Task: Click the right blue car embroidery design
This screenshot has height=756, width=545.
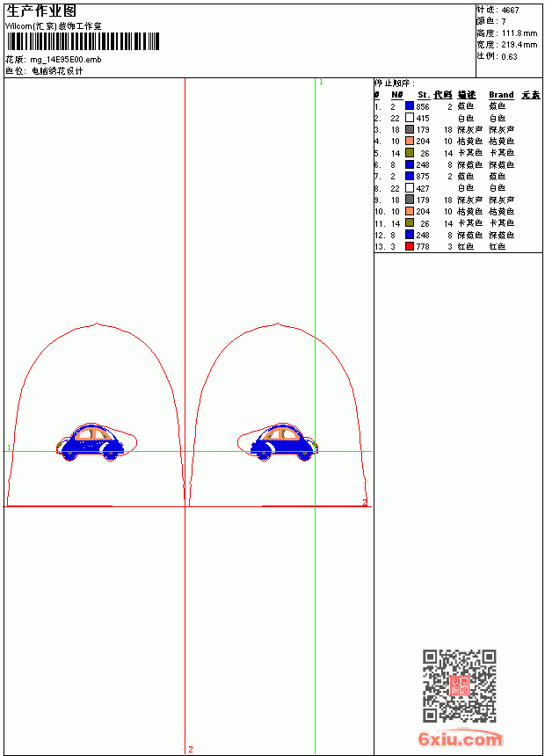Action: 284,442
